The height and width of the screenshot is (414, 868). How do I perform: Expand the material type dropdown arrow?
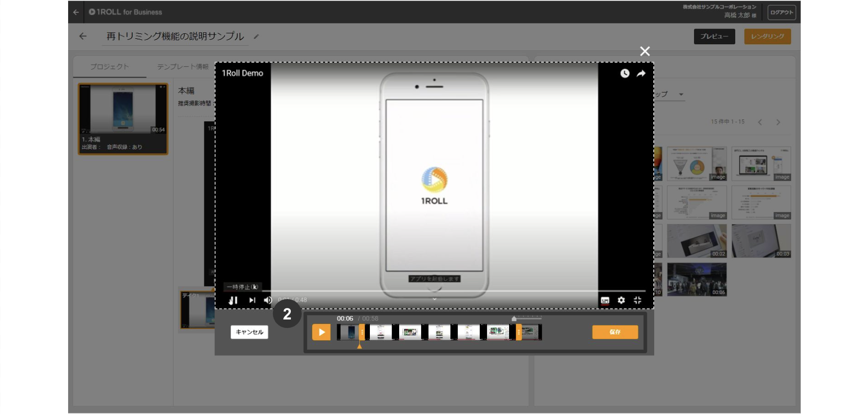point(681,95)
